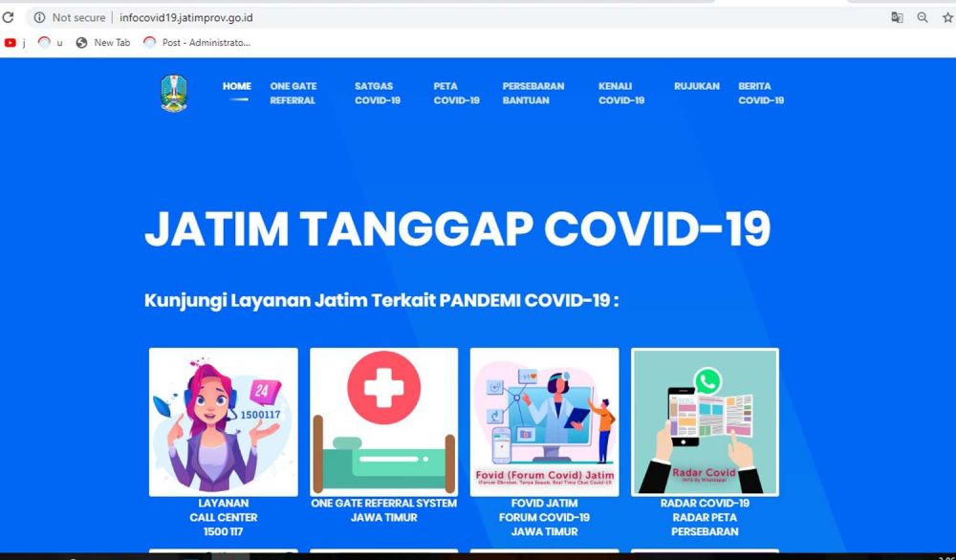Click the magnifier zoom icon in address bar

pos(922,16)
